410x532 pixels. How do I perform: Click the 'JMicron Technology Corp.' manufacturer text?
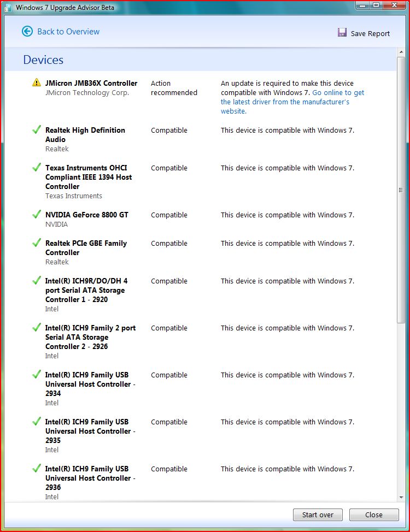pyautogui.click(x=87, y=93)
